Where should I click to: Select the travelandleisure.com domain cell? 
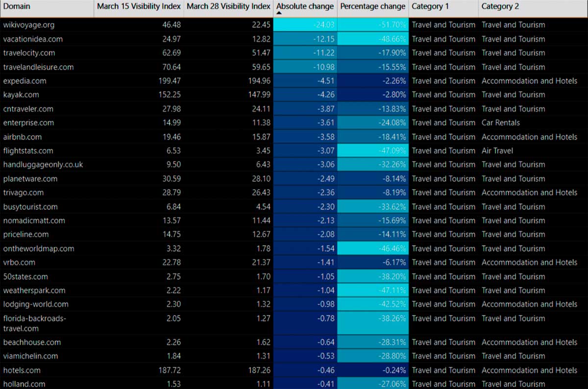point(47,67)
